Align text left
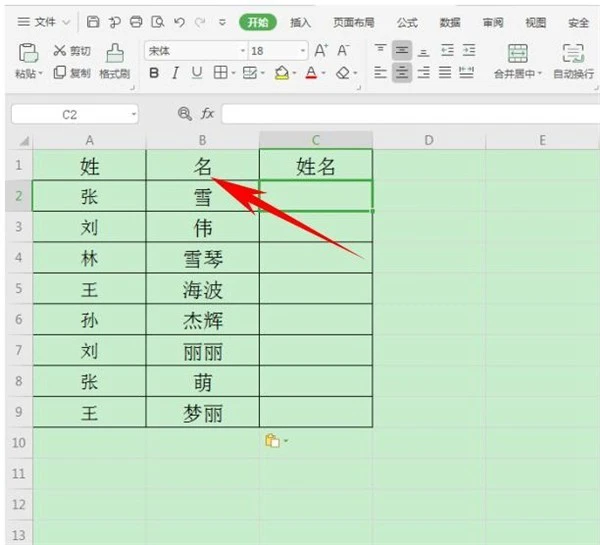This screenshot has height=545, width=600. coord(380,72)
